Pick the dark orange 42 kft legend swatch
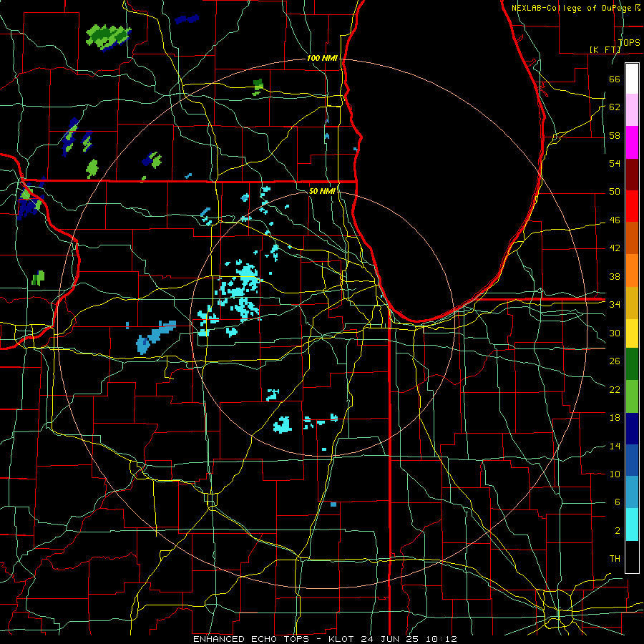644x644 pixels. (x=632, y=238)
